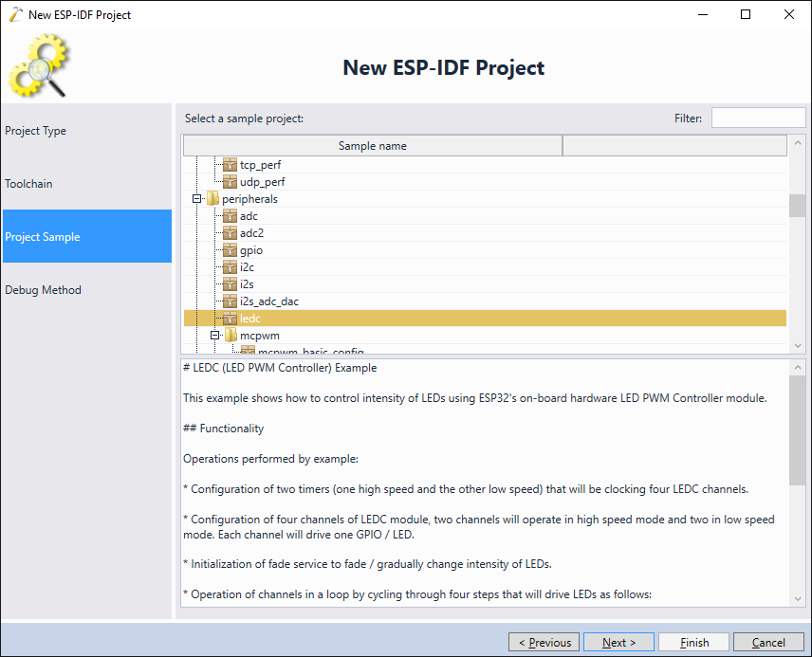Screen dimensions: 812x657
Task: Click the gears wizard logo icon
Action: click(38, 65)
